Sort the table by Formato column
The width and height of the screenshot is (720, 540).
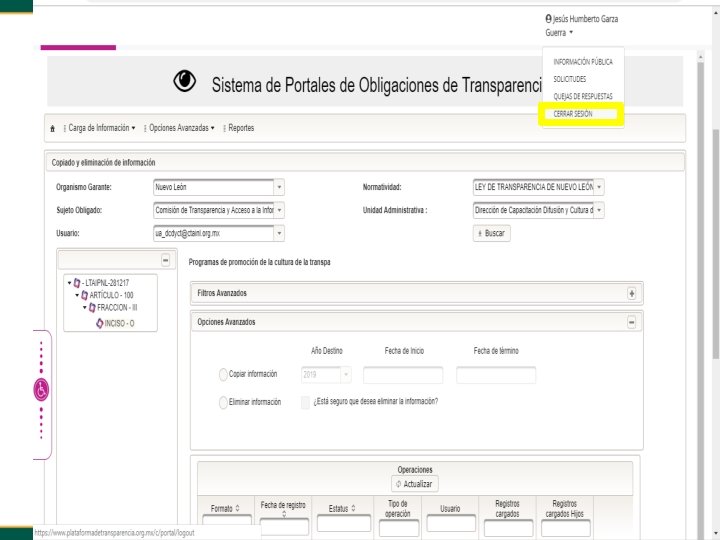[x=237, y=508]
